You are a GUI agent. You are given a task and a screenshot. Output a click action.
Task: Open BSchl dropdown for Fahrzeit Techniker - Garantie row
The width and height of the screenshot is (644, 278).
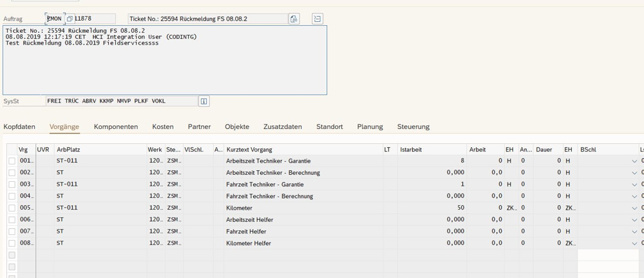[634, 184]
